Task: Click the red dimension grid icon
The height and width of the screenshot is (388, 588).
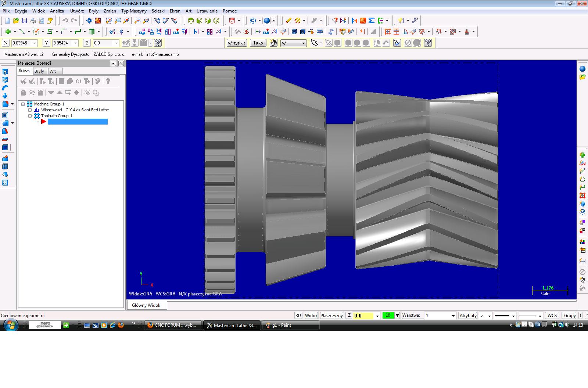Action: 388,32
